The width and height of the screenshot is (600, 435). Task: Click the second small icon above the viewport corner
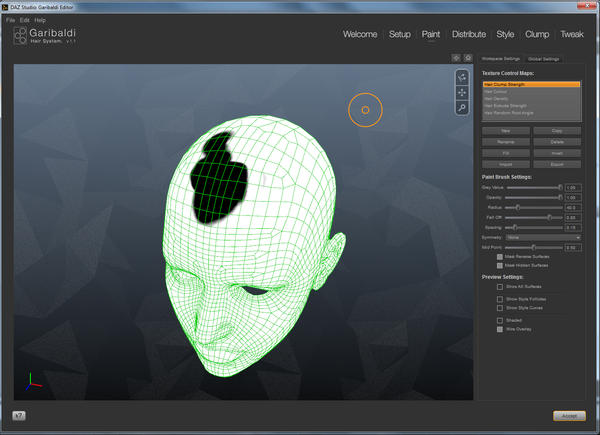click(468, 58)
